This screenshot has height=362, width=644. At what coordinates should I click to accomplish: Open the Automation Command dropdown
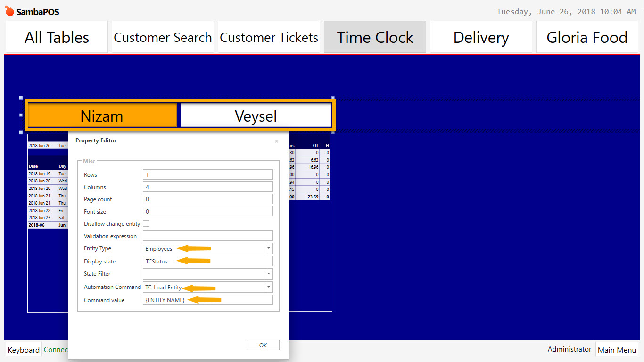(x=268, y=287)
